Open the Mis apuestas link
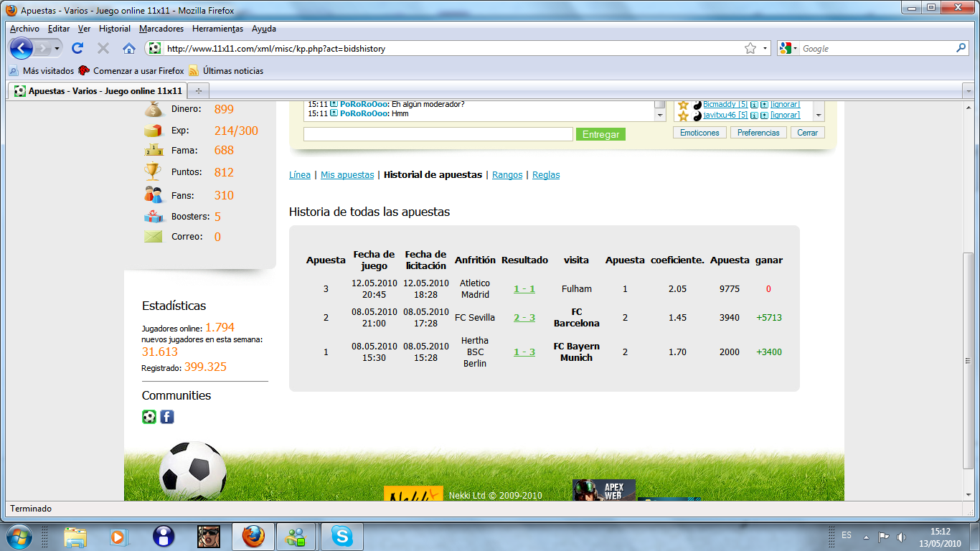Image resolution: width=980 pixels, height=551 pixels. [x=347, y=174]
